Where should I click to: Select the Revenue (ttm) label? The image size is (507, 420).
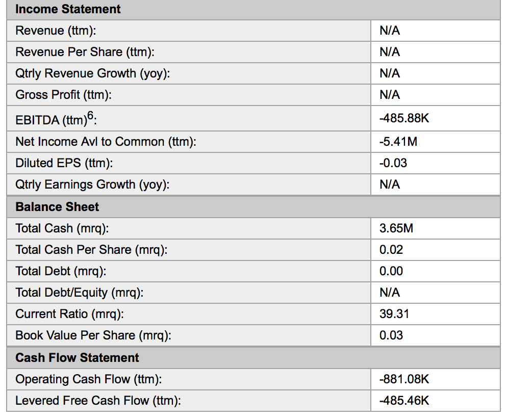[56, 31]
